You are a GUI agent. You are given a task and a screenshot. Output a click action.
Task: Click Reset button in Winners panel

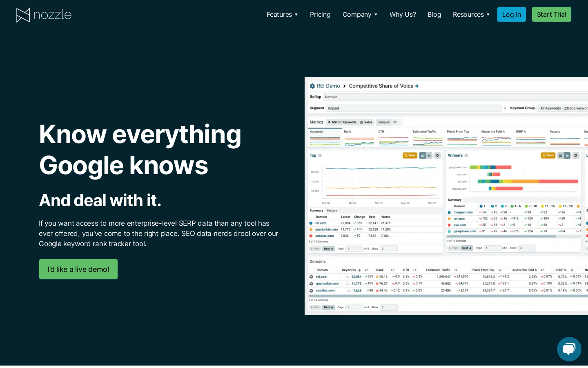tap(548, 155)
